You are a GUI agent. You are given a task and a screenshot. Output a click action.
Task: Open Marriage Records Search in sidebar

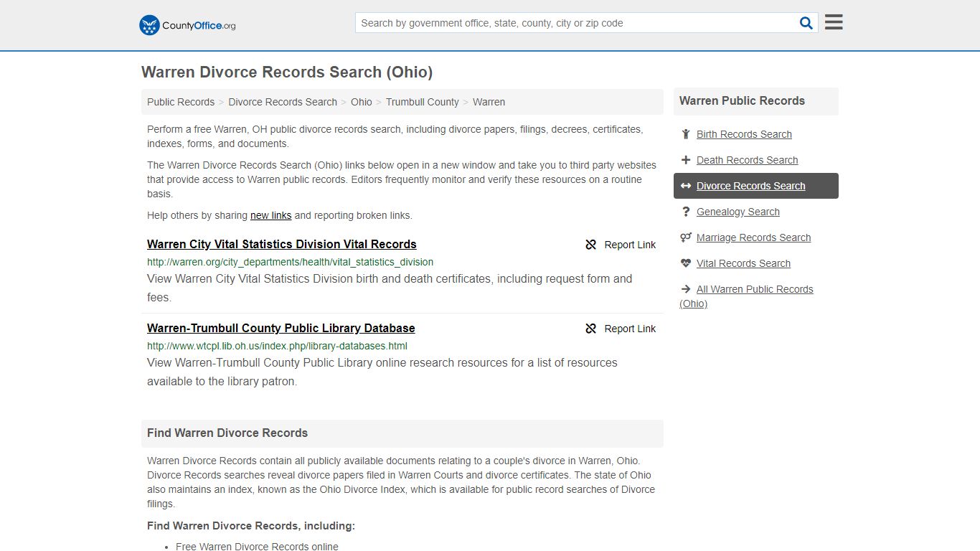753,237
